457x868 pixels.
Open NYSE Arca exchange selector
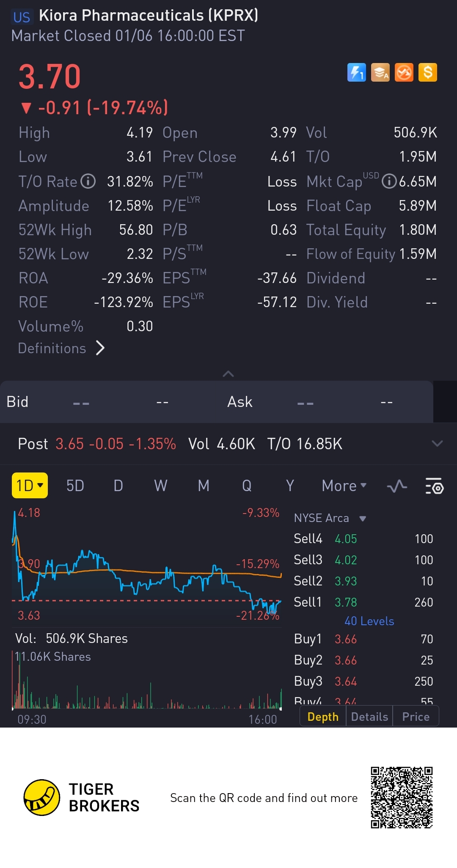coord(330,518)
